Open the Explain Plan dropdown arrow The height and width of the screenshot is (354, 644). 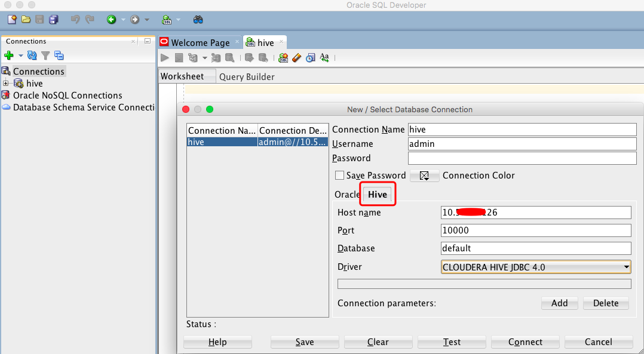coord(204,59)
